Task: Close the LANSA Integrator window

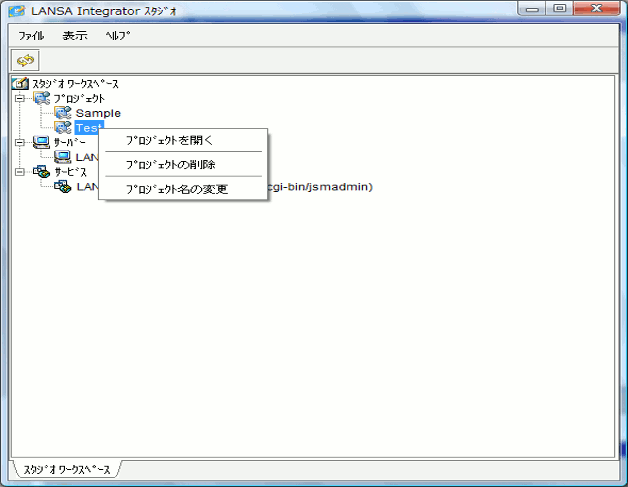Action: tap(596, 9)
